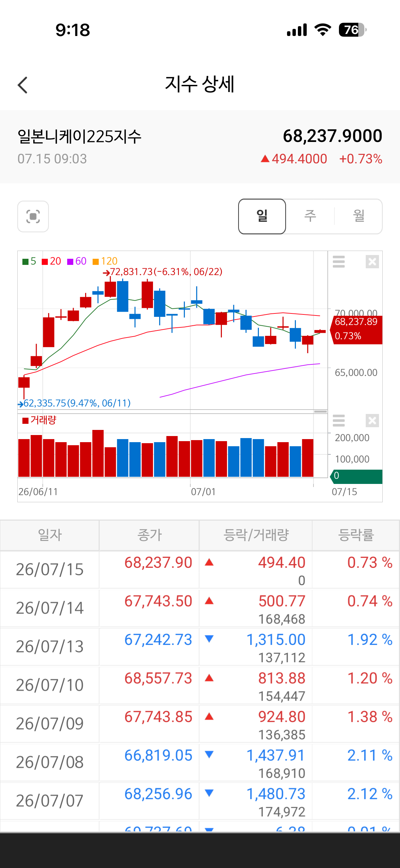The height and width of the screenshot is (868, 400).
Task: Open price chart hamburger menu
Action: (339, 261)
